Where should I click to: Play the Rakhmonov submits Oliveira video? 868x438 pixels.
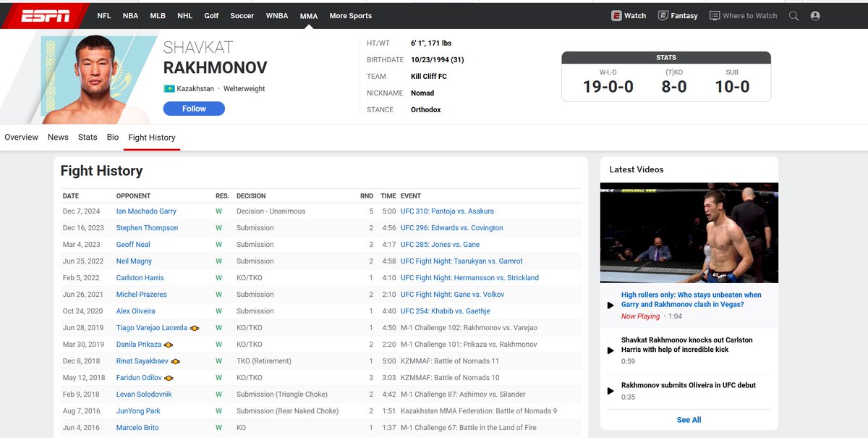click(x=610, y=391)
